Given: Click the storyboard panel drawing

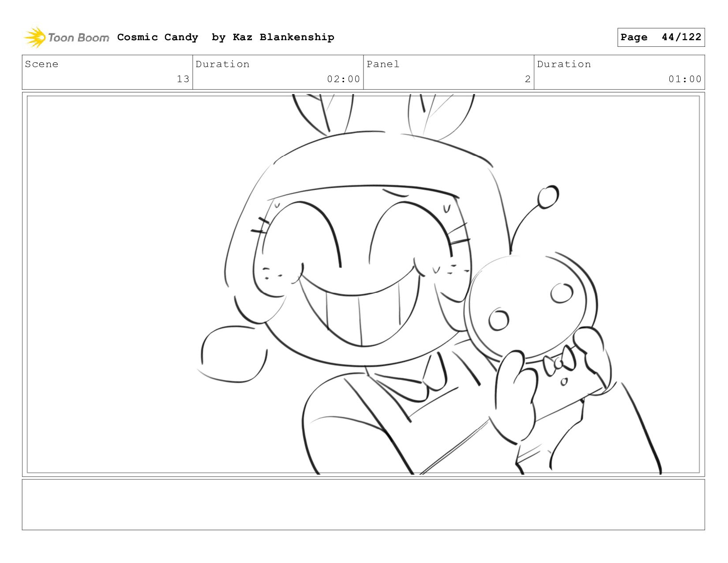Looking at the screenshot, I should pos(363,284).
